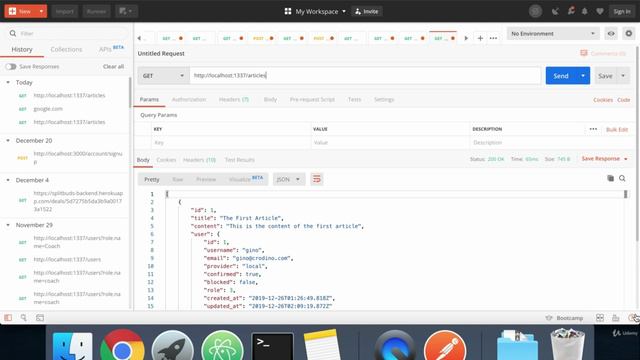The width and height of the screenshot is (640, 360).
Task: Switch to the APIs beta tab
Action: [111, 49]
